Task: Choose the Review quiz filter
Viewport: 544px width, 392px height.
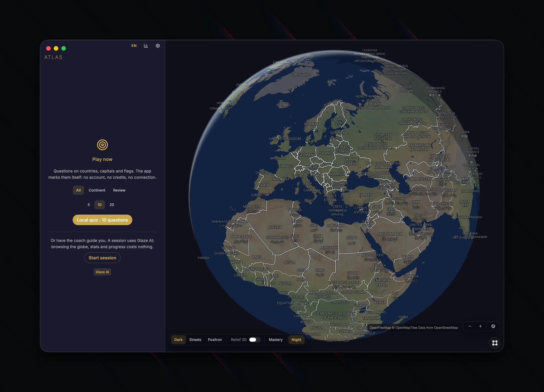Action: pyautogui.click(x=119, y=190)
